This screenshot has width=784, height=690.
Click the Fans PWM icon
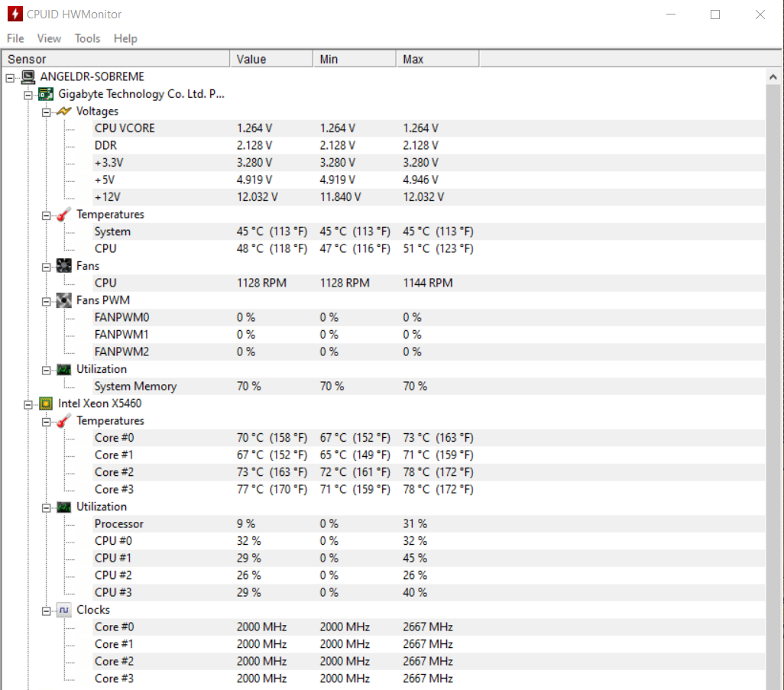point(64,300)
